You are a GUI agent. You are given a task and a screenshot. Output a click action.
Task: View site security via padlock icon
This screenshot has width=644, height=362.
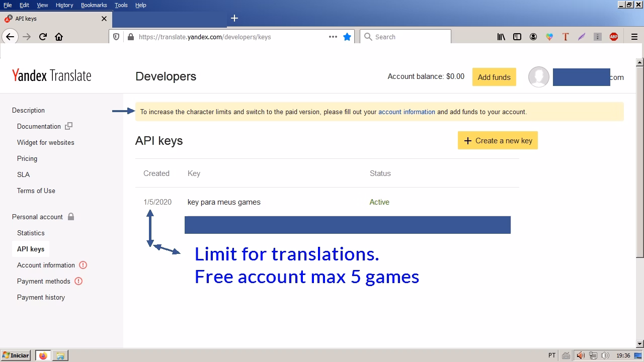(x=131, y=37)
